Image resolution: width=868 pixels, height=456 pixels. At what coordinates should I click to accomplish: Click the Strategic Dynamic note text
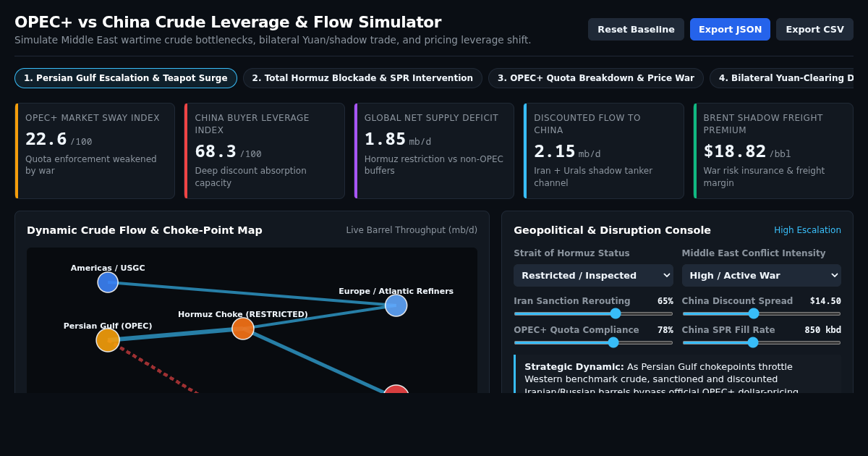click(662, 379)
